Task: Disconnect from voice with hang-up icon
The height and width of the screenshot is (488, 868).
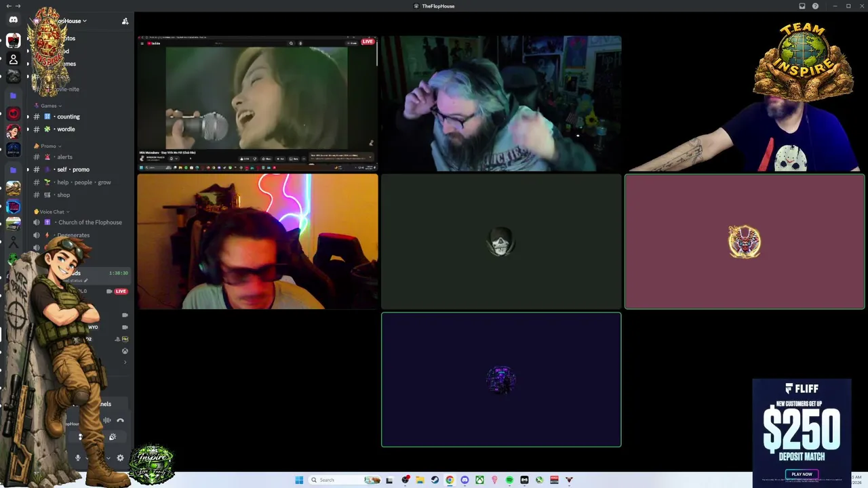Action: [121, 421]
